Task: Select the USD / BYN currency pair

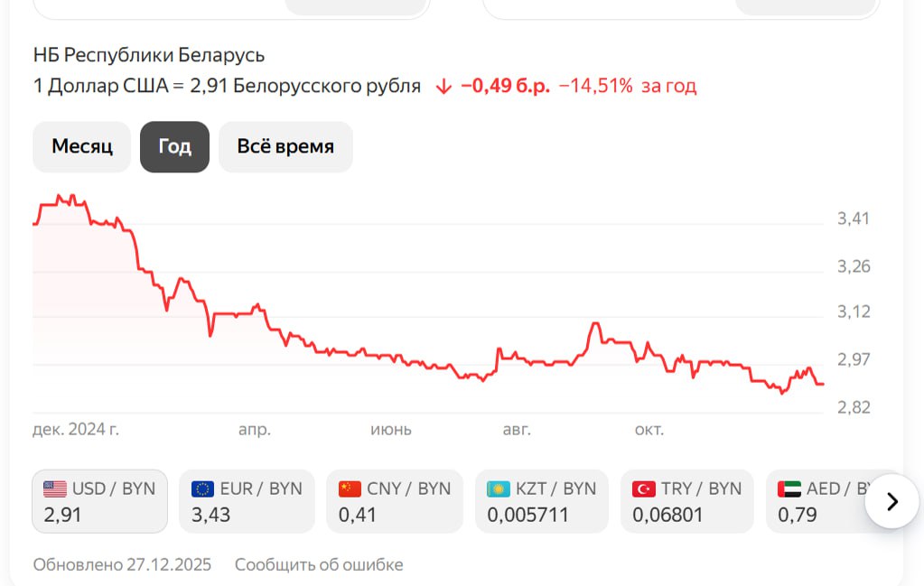Action: tap(99, 501)
